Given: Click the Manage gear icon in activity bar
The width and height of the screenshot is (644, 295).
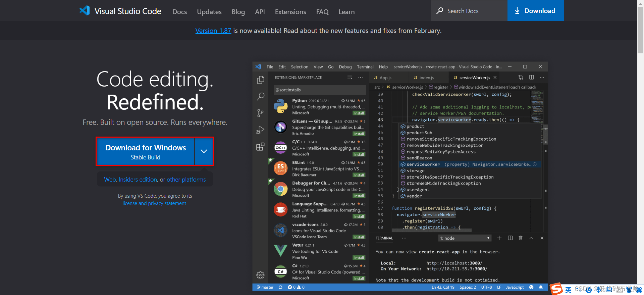Looking at the screenshot, I should 260,275.
